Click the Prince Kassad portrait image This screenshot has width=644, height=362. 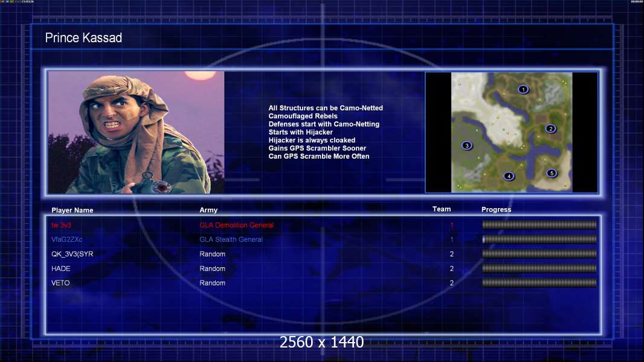[x=137, y=132]
